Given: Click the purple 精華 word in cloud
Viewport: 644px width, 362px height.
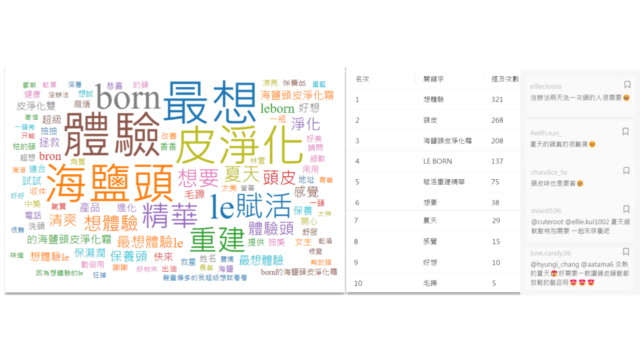Looking at the screenshot, I should click(x=170, y=216).
